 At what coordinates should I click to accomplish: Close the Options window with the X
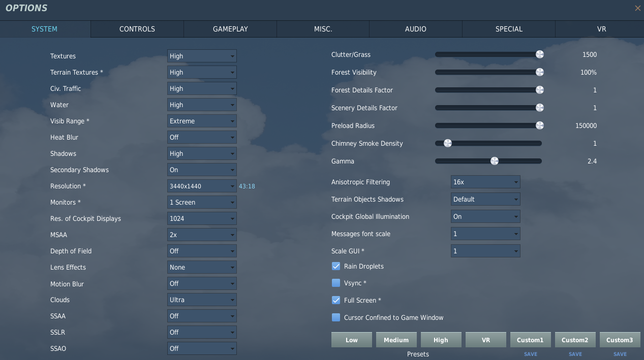pyautogui.click(x=638, y=8)
